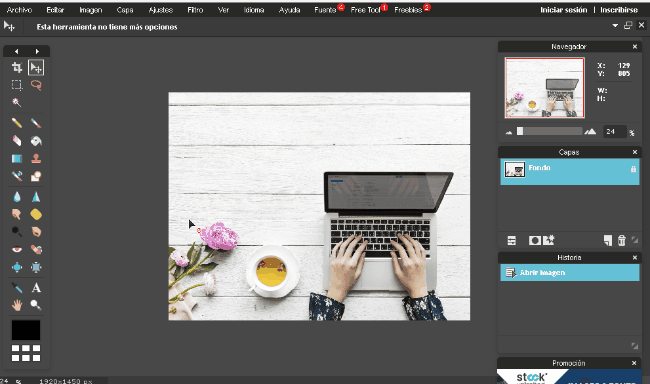Open the Archivo menu

19,10
